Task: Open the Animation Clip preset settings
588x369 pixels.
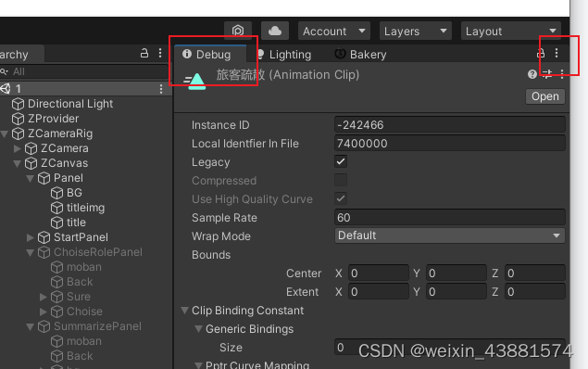Action: (547, 74)
